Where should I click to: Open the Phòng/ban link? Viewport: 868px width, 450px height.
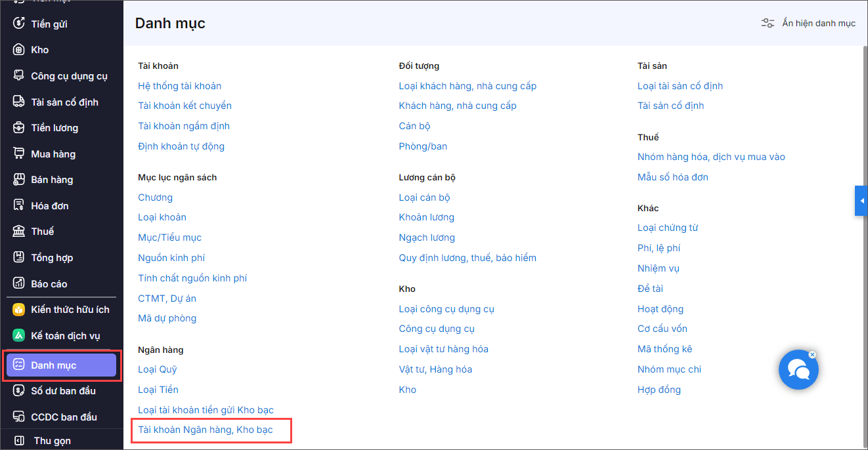point(423,146)
